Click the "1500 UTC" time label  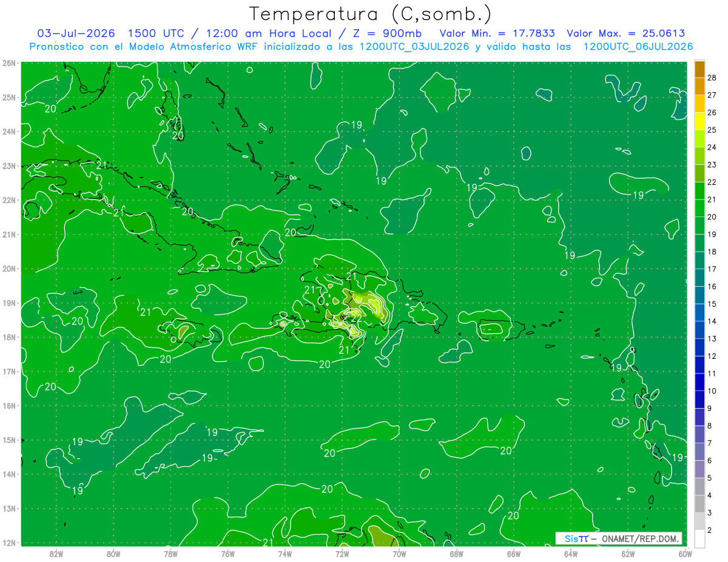(155, 34)
